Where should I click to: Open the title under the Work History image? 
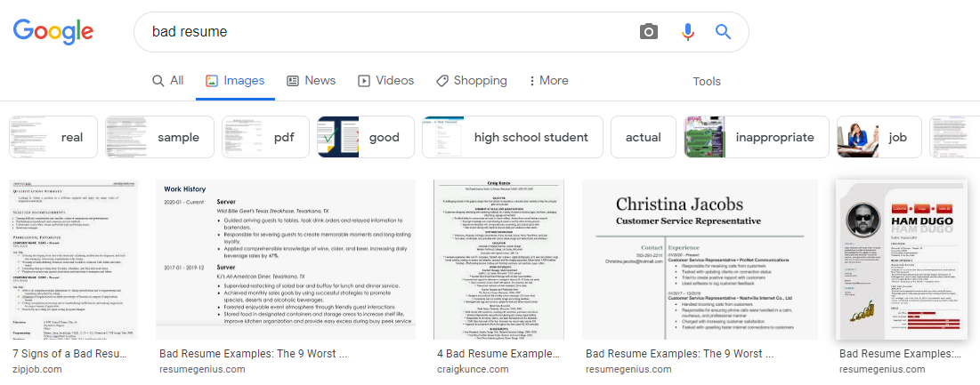254,354
